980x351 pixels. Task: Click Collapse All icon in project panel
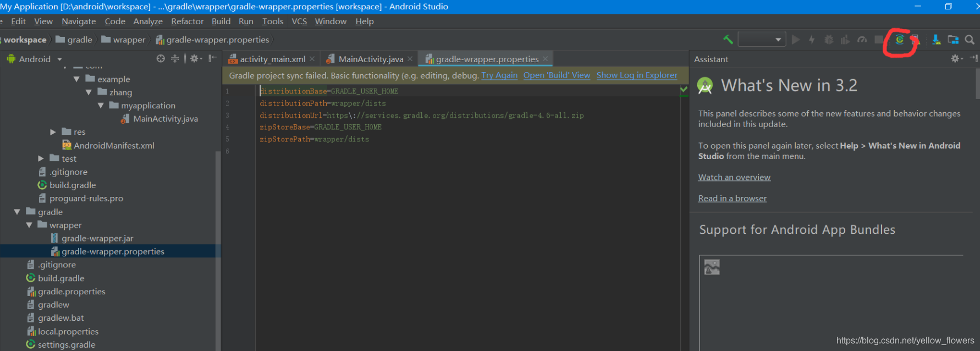point(175,58)
